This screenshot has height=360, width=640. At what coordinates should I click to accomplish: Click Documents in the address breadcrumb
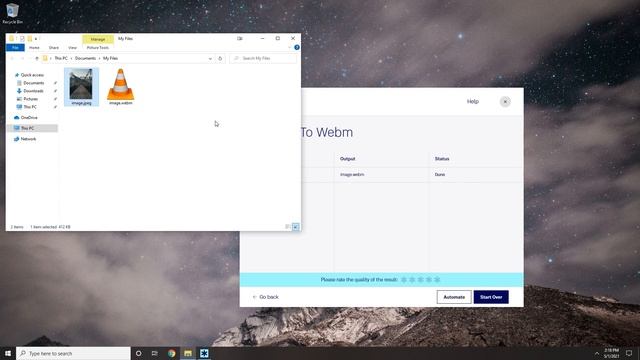pos(85,58)
